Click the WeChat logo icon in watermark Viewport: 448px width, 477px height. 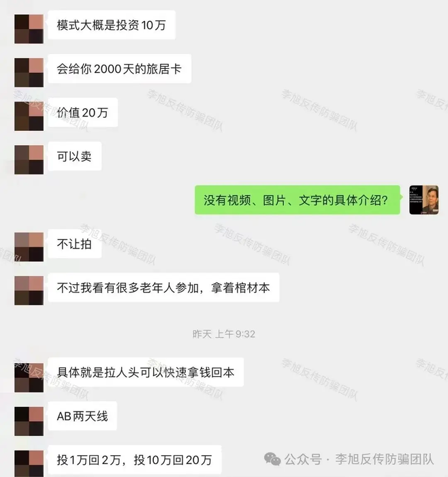pyautogui.click(x=272, y=459)
